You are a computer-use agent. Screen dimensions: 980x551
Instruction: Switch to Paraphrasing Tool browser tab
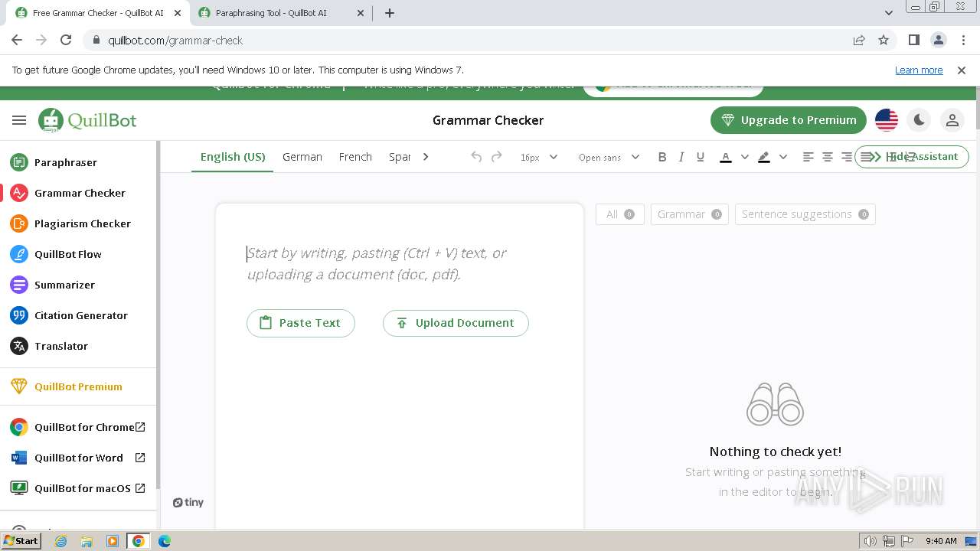point(272,13)
